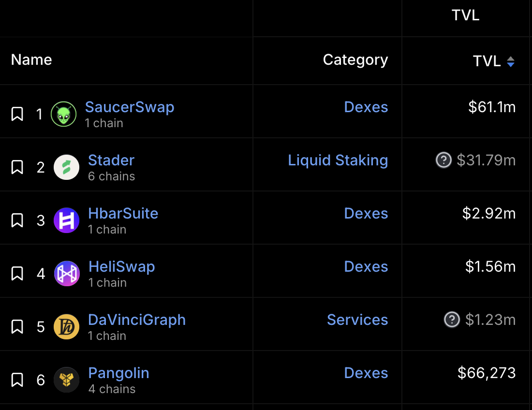Image resolution: width=532 pixels, height=410 pixels.
Task: Click question mark icon beside $31.79m
Action: point(443,160)
